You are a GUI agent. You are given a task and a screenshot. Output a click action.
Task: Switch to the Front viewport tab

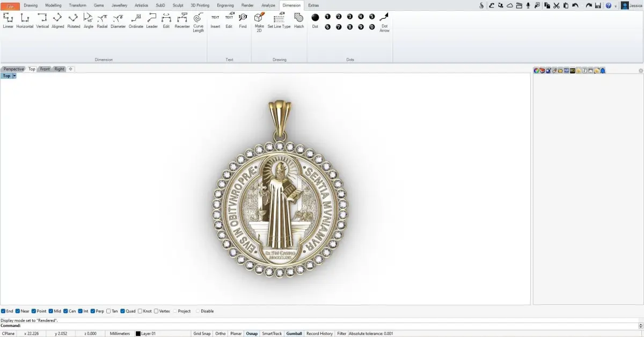[45, 69]
